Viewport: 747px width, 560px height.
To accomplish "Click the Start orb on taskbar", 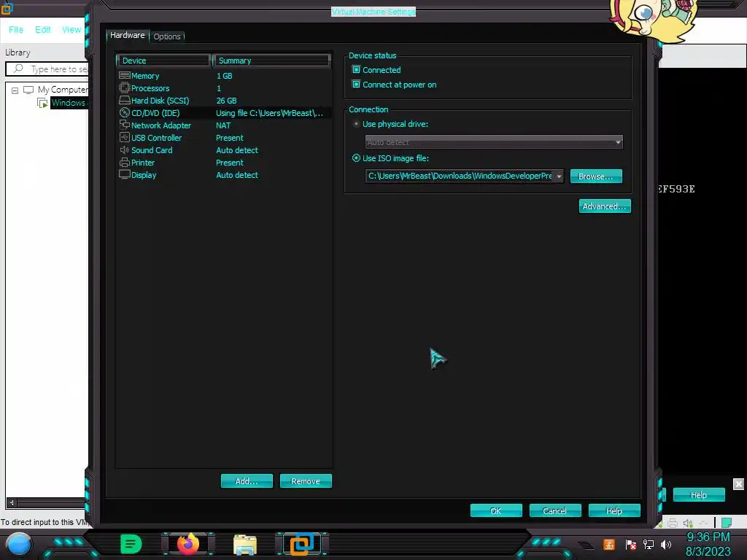I will (19, 544).
